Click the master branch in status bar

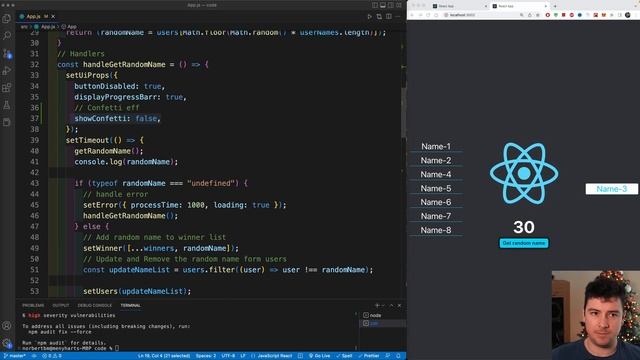tap(15, 356)
